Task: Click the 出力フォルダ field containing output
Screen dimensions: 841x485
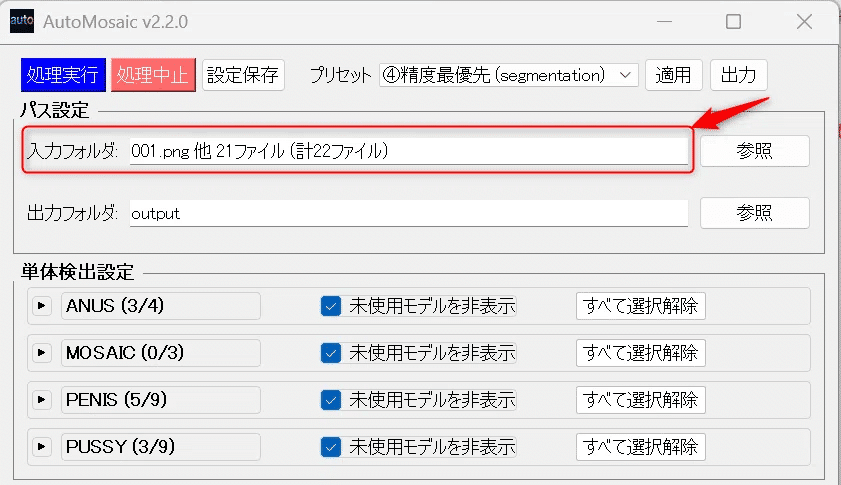Action: (x=409, y=214)
